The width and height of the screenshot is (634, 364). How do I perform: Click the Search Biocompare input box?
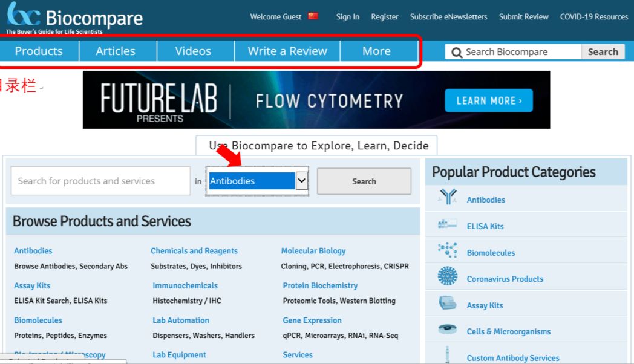[x=520, y=52]
